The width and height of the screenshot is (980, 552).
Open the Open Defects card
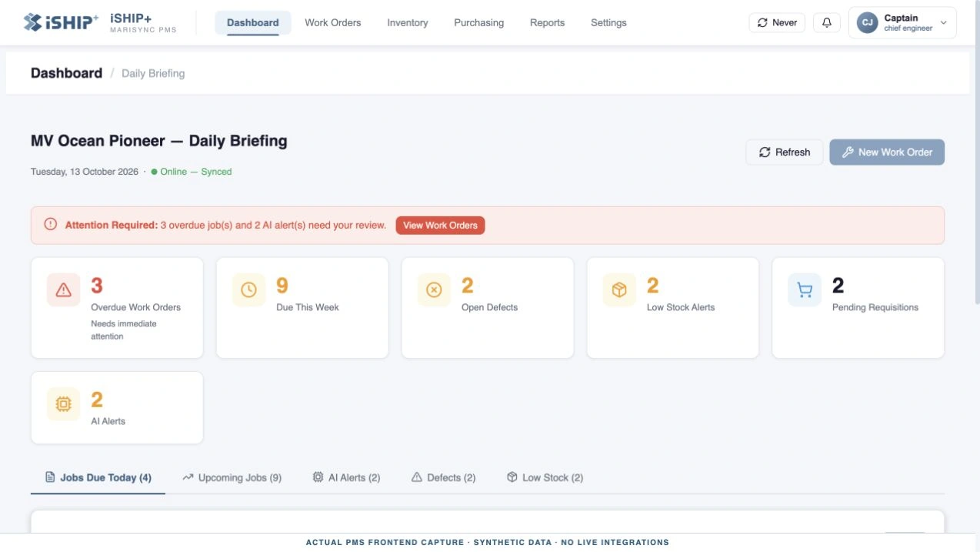(488, 308)
